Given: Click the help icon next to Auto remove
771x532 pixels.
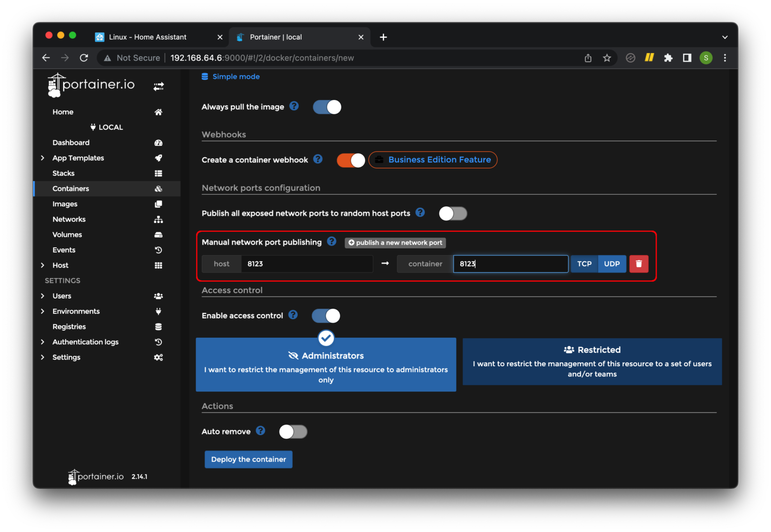Looking at the screenshot, I should coord(260,431).
